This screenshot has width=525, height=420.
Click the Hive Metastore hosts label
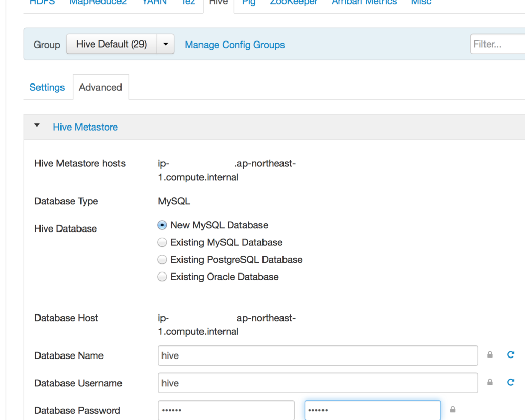tap(80, 163)
